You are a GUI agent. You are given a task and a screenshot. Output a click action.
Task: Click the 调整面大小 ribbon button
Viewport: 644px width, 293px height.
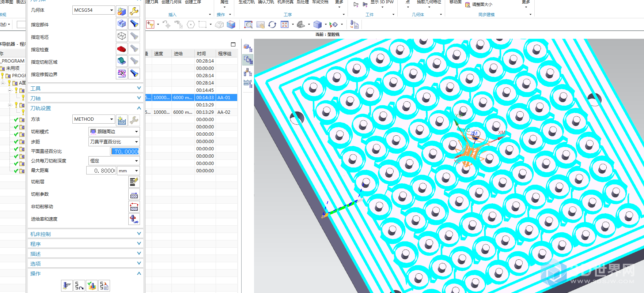click(479, 4)
